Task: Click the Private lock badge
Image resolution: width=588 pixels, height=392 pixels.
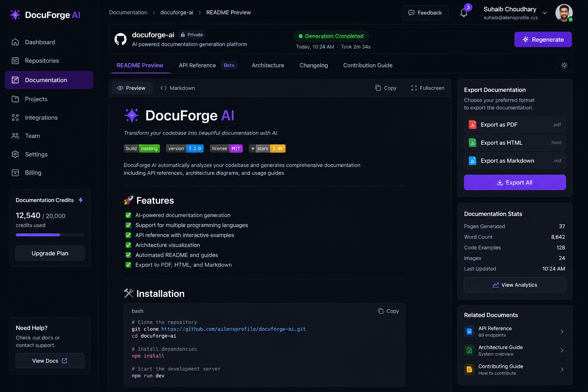Action: pos(192,35)
